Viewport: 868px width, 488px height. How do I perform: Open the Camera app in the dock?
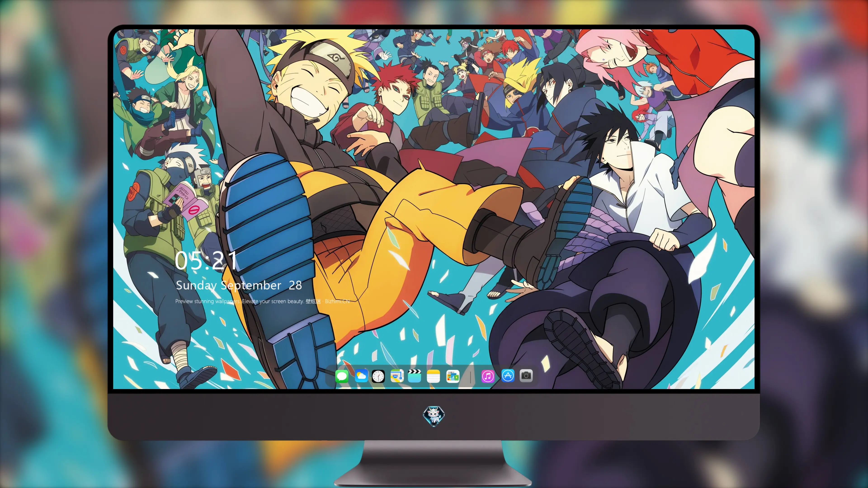click(526, 375)
